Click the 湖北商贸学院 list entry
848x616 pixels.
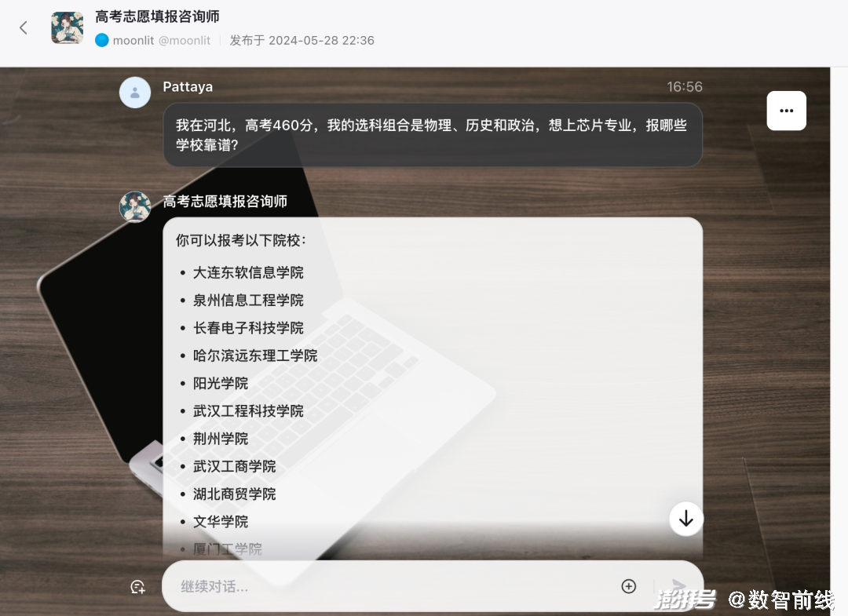pos(235,494)
